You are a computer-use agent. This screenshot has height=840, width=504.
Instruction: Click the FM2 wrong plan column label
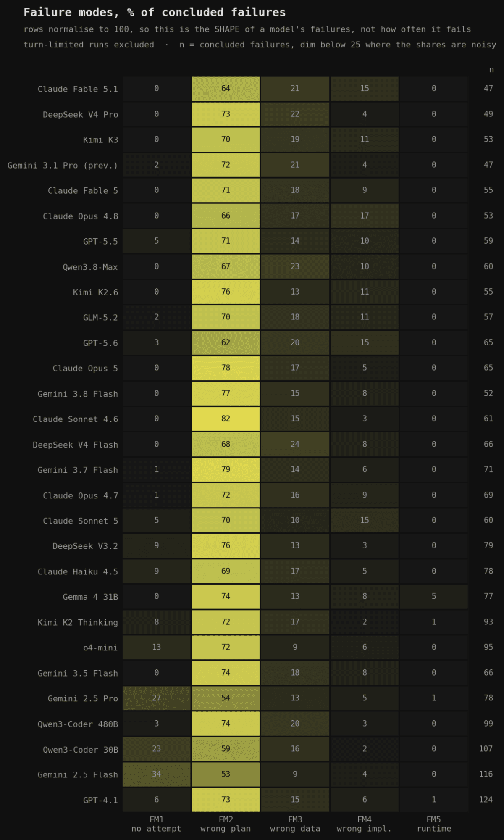(226, 824)
